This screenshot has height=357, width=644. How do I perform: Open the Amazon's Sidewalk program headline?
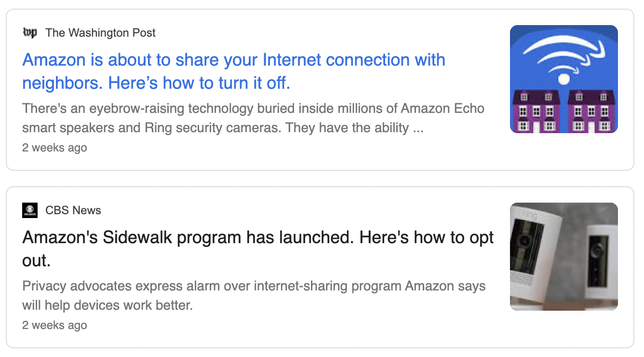click(x=258, y=249)
